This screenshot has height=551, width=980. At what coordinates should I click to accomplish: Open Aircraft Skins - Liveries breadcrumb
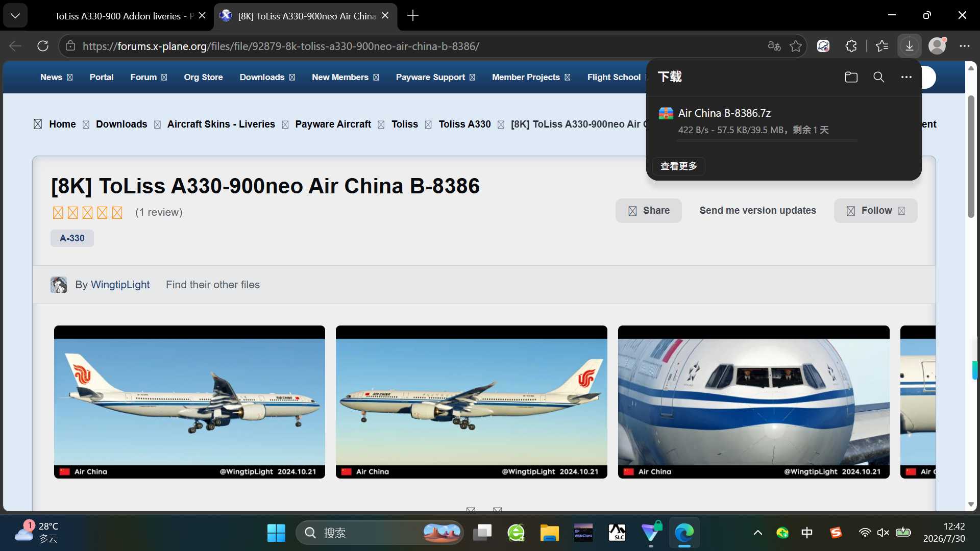click(x=221, y=124)
